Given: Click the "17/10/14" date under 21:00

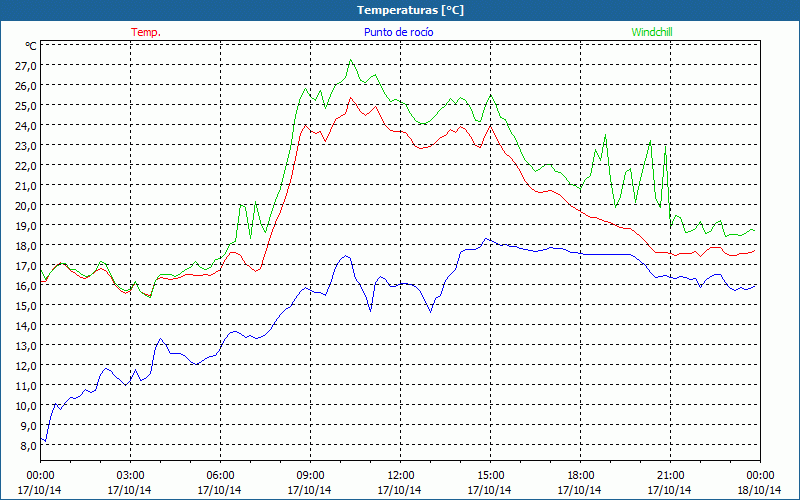Looking at the screenshot, I should click(669, 490).
